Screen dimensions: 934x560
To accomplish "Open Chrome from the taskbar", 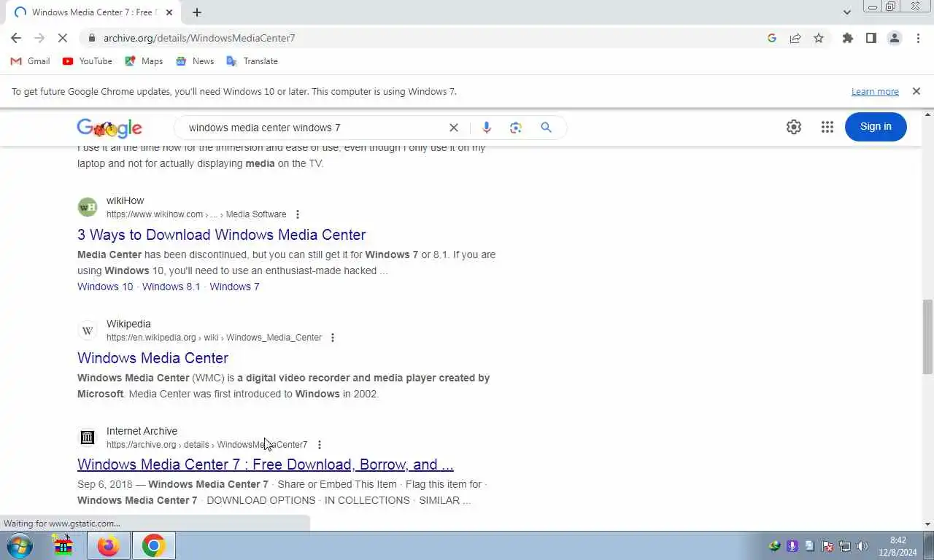I will 153,545.
